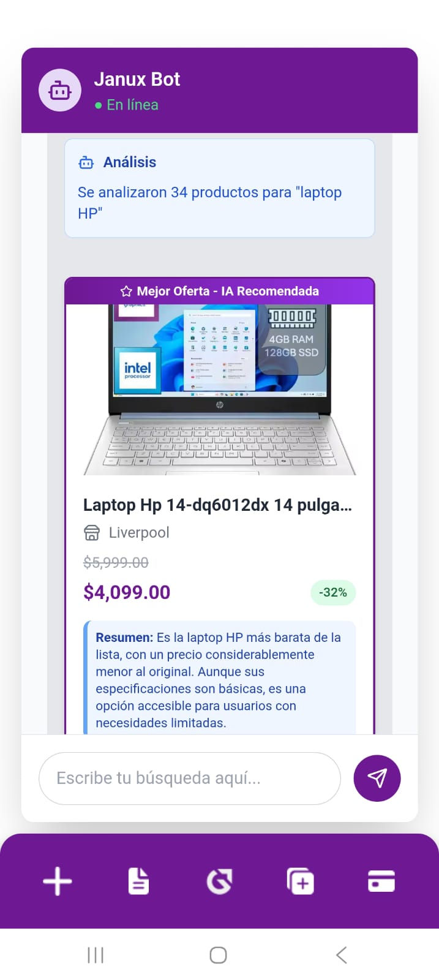Go back with Android back arrow
The image size is (439, 980).
point(342,955)
